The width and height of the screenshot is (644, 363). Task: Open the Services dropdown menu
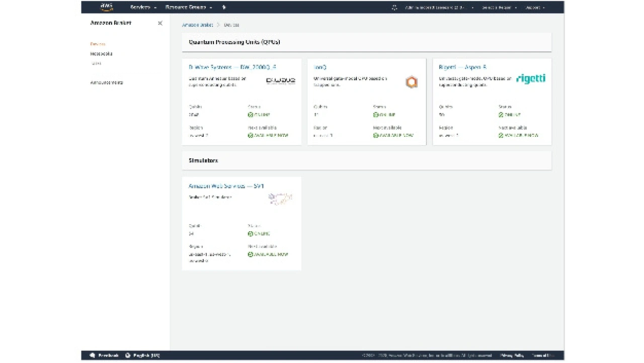pyautogui.click(x=143, y=8)
